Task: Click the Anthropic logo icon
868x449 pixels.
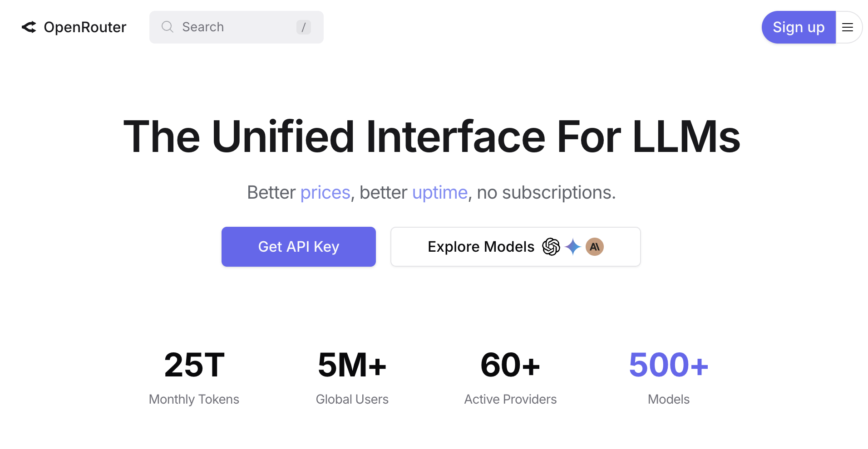Action: [x=594, y=247]
